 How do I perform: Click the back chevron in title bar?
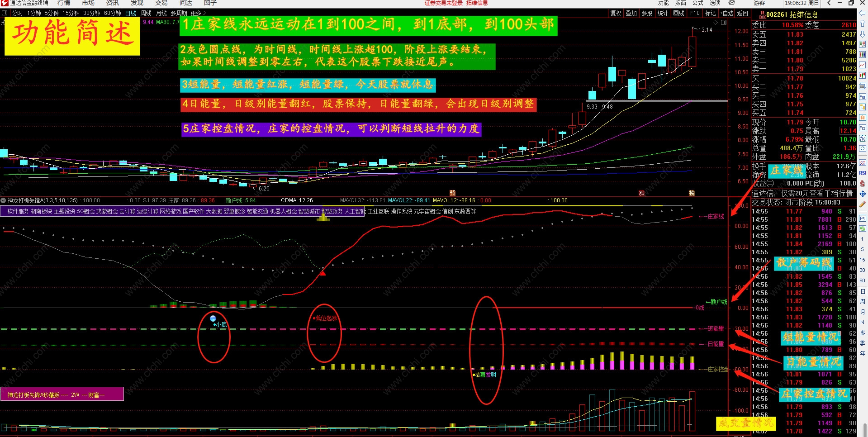(x=829, y=3)
